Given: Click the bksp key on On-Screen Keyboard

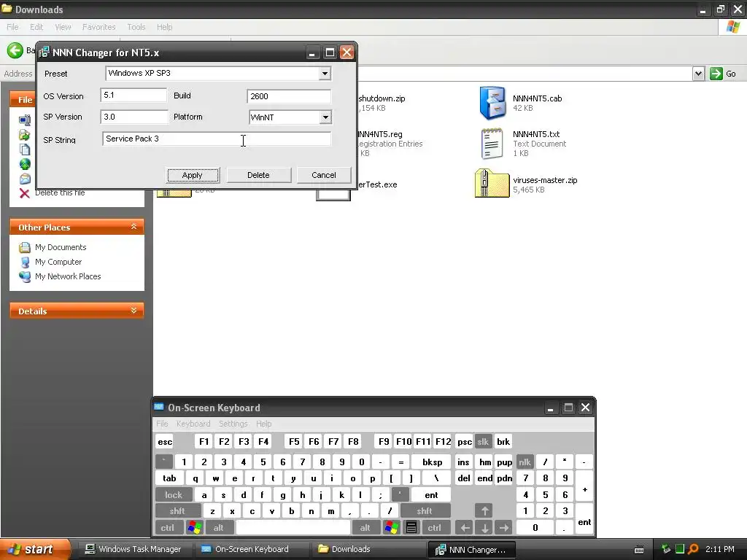Looking at the screenshot, I should tap(433, 462).
